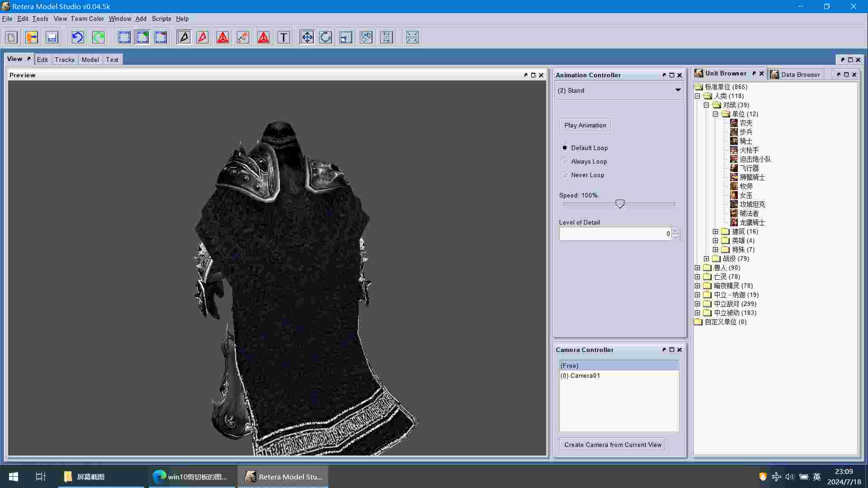Maximize the Preview panel
Image resolution: width=868 pixels, height=488 pixels.
(533, 75)
